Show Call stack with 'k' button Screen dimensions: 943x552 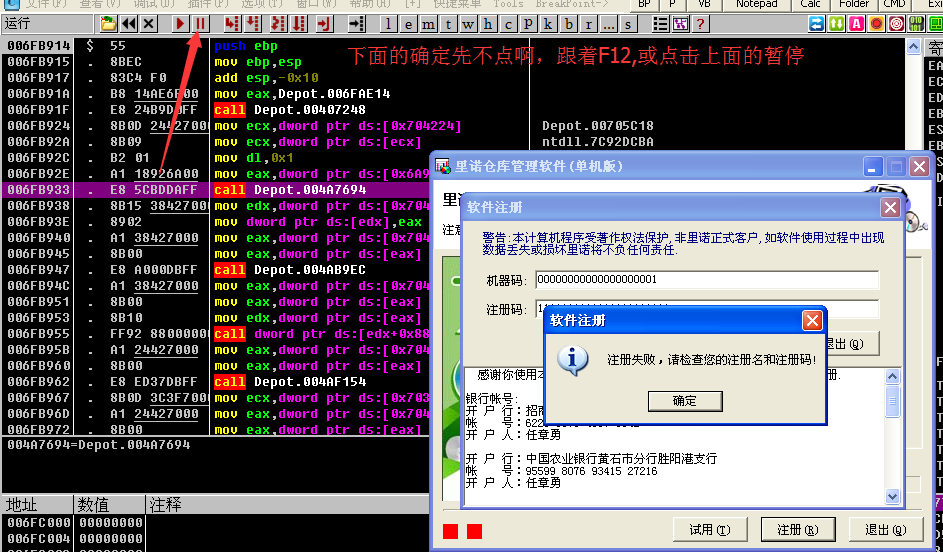[548, 24]
